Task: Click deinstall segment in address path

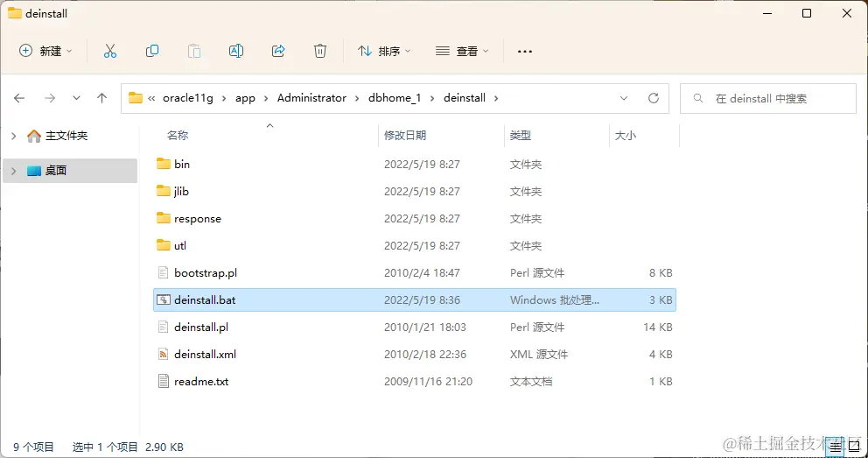Action: coord(465,98)
